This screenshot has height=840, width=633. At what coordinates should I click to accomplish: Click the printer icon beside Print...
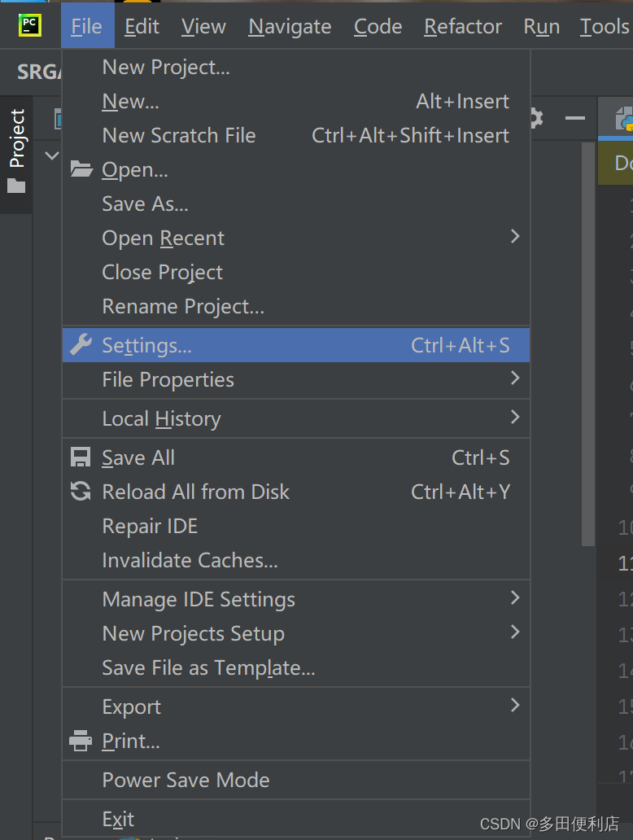pos(81,741)
